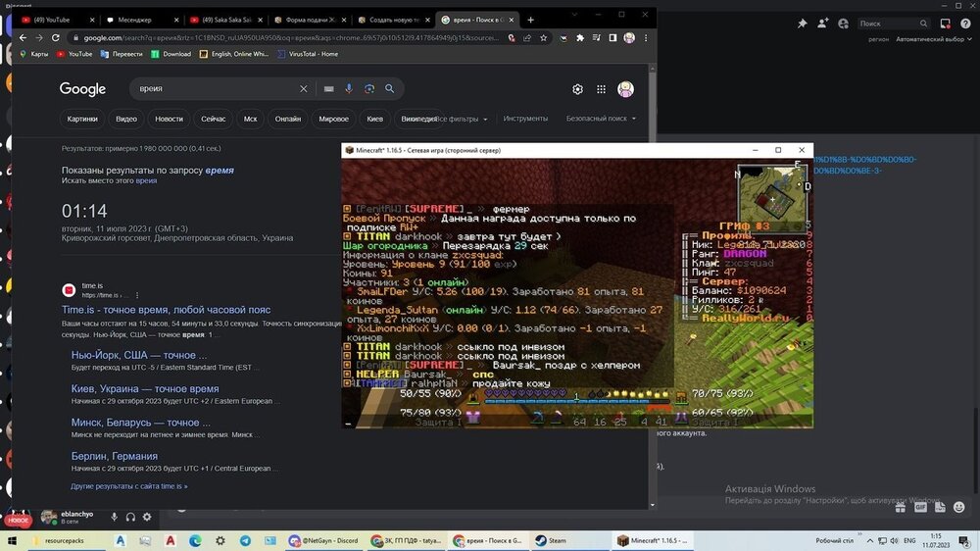This screenshot has width=980, height=551.
Task: Search by image with Google Lens
Action: click(369, 89)
